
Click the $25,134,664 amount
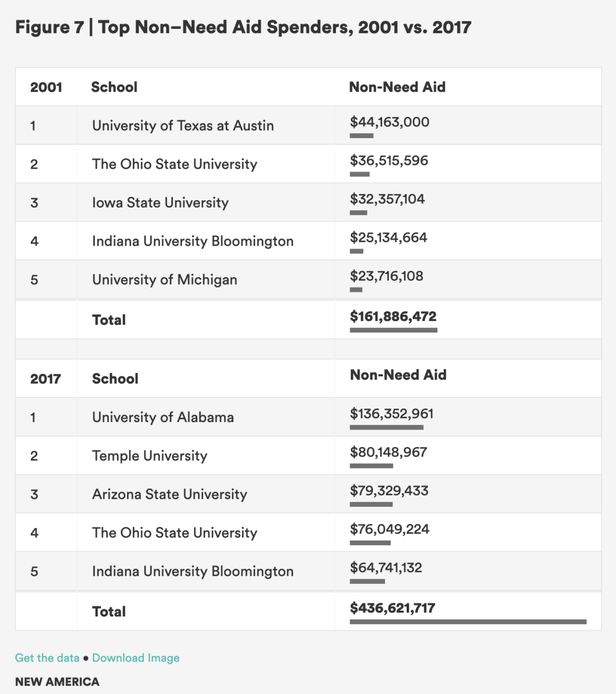point(388,237)
